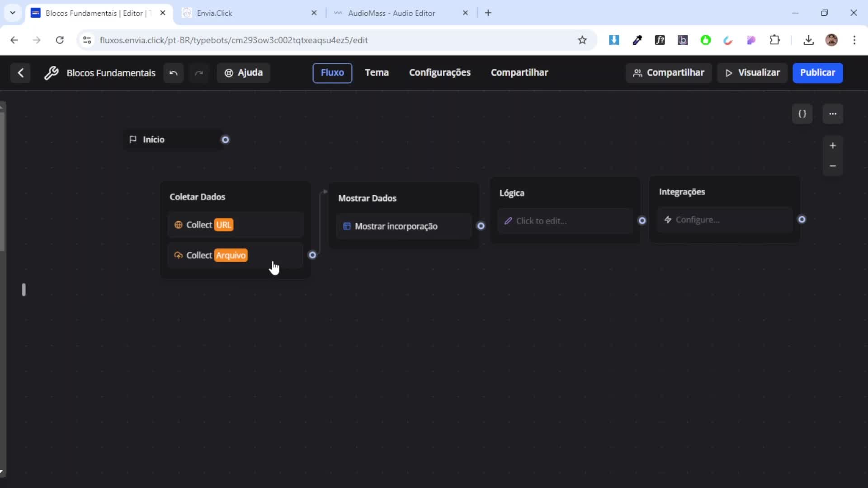
Task: Click the back arrow next to Blocos Fundamentais
Action: (x=21, y=73)
